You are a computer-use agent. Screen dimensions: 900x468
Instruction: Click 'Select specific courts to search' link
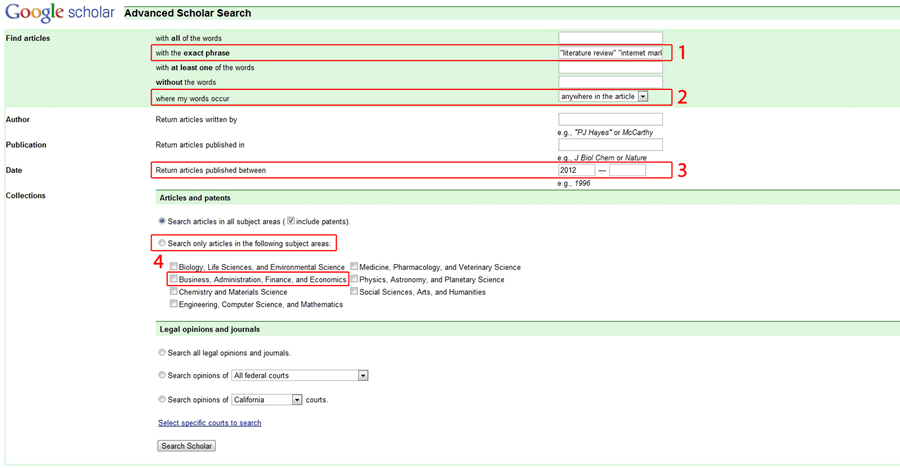tap(210, 423)
